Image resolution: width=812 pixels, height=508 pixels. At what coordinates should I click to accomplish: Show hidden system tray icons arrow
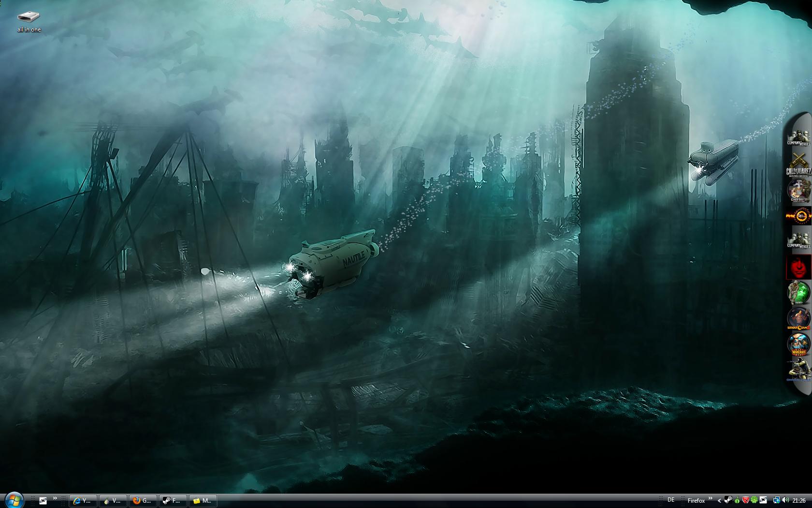click(719, 501)
